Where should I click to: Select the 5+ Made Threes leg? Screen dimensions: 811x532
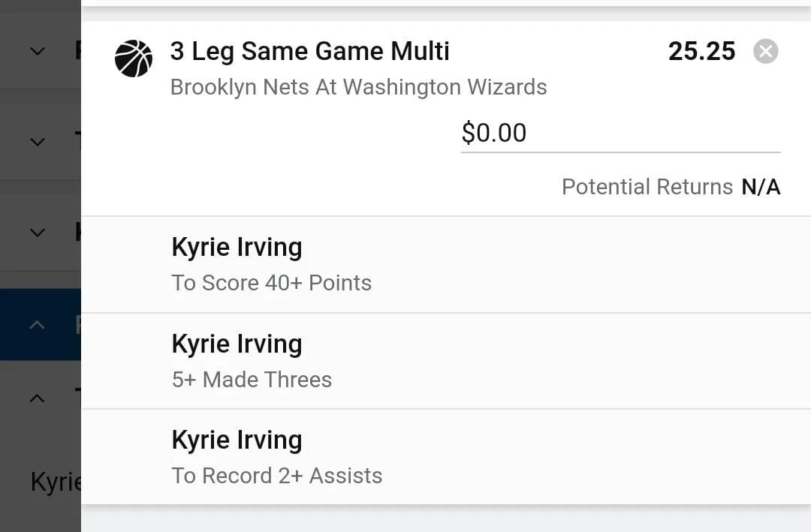click(252, 380)
